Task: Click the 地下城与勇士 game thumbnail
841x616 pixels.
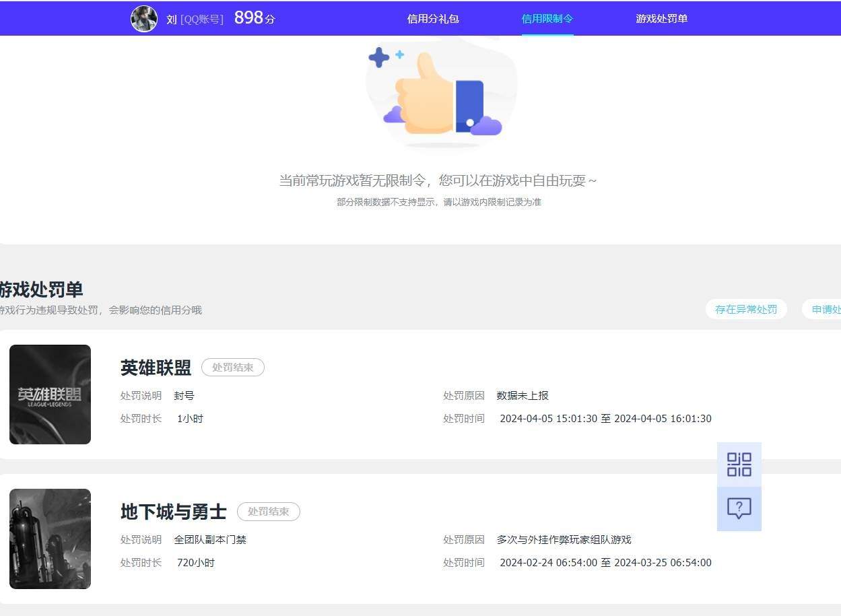Action: [50, 539]
